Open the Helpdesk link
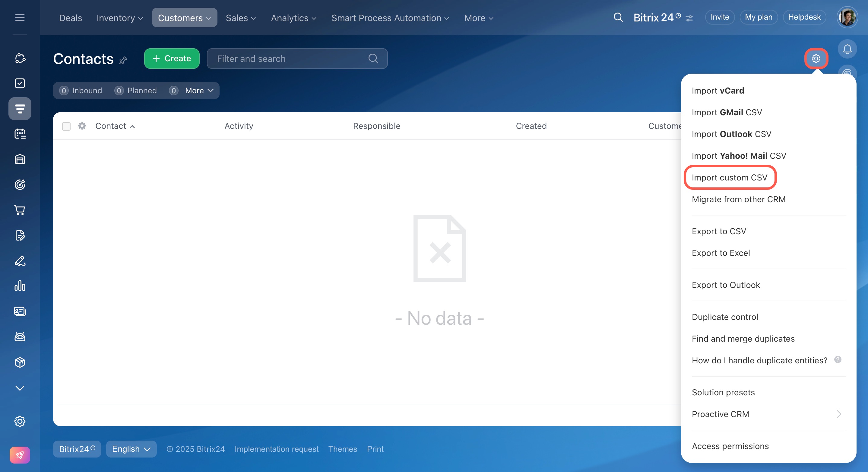 (804, 17)
